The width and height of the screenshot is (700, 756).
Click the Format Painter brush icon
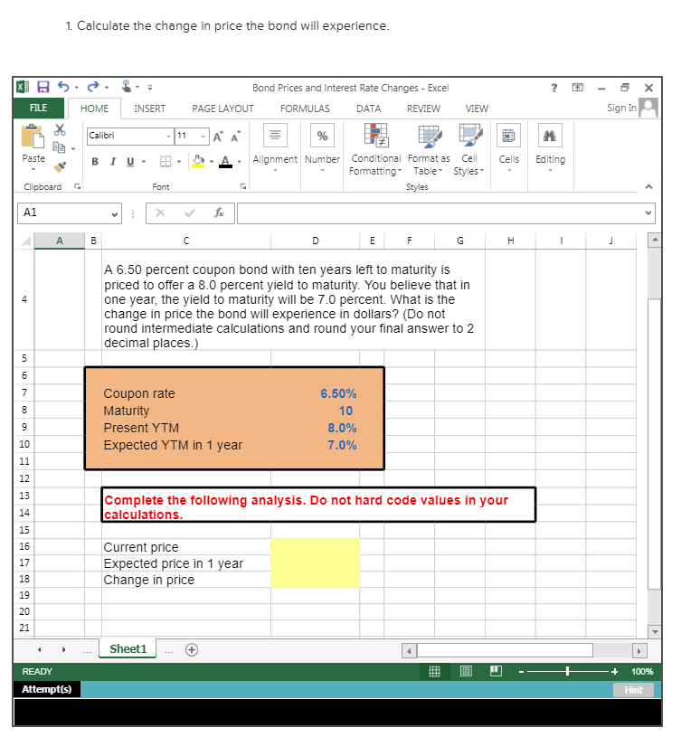tap(60, 166)
